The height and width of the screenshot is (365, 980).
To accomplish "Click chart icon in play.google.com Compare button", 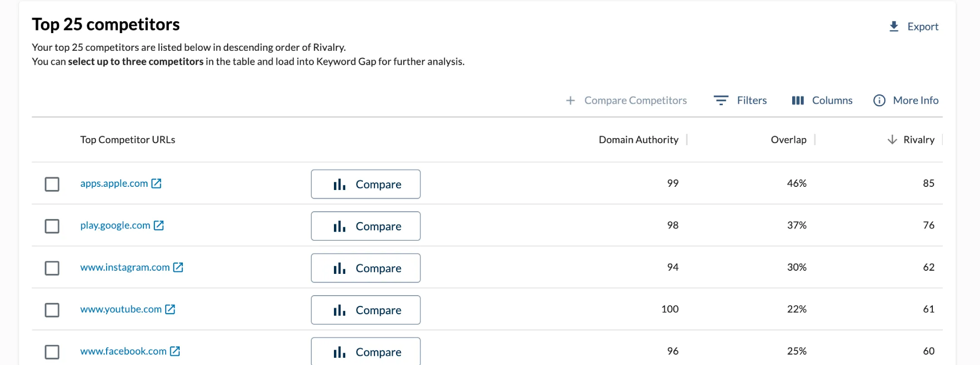I will [339, 226].
